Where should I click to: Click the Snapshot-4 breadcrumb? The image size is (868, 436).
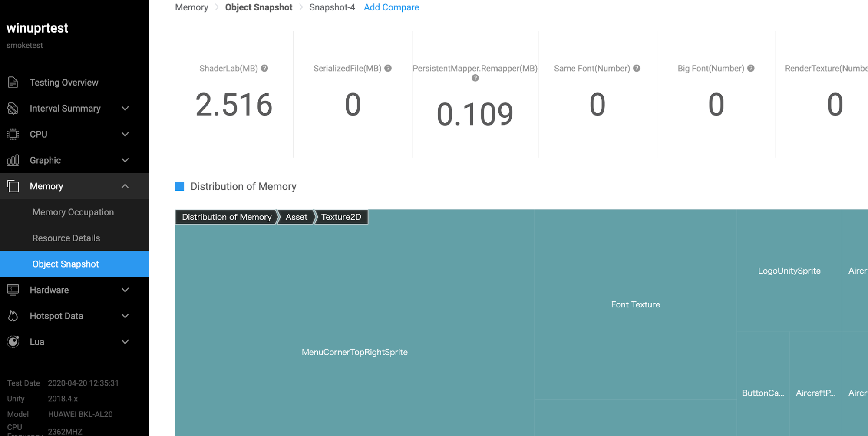[332, 7]
